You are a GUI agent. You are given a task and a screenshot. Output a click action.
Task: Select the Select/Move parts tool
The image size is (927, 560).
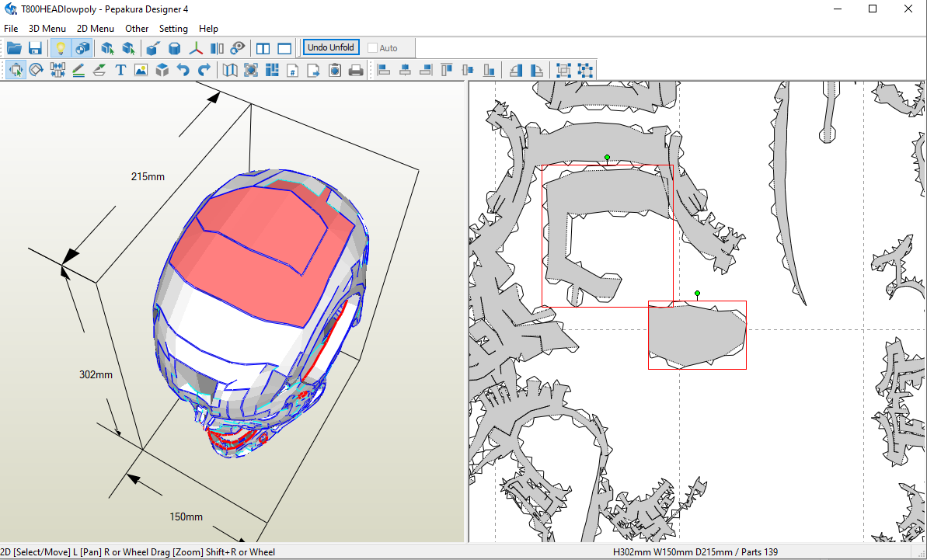16,70
